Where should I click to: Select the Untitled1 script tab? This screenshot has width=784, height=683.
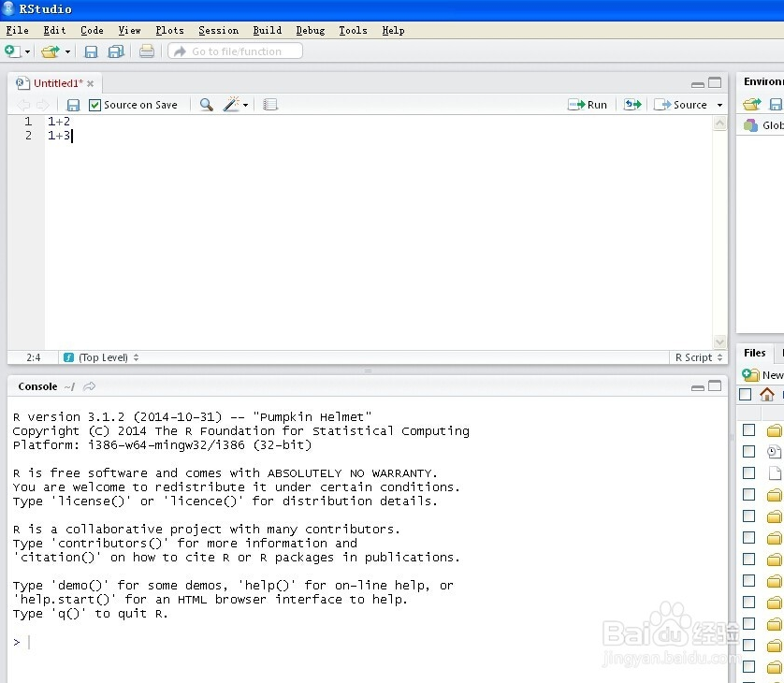(x=57, y=83)
